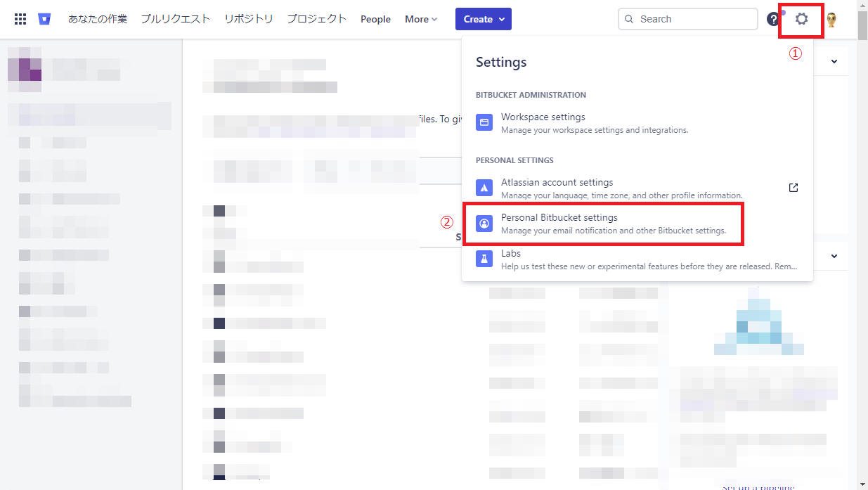The height and width of the screenshot is (490, 868).
Task: Click the Bitbucket logo
Action: (x=44, y=18)
